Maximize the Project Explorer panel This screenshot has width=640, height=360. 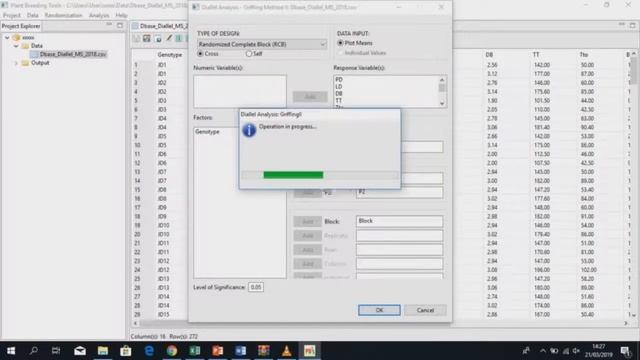(x=120, y=25)
